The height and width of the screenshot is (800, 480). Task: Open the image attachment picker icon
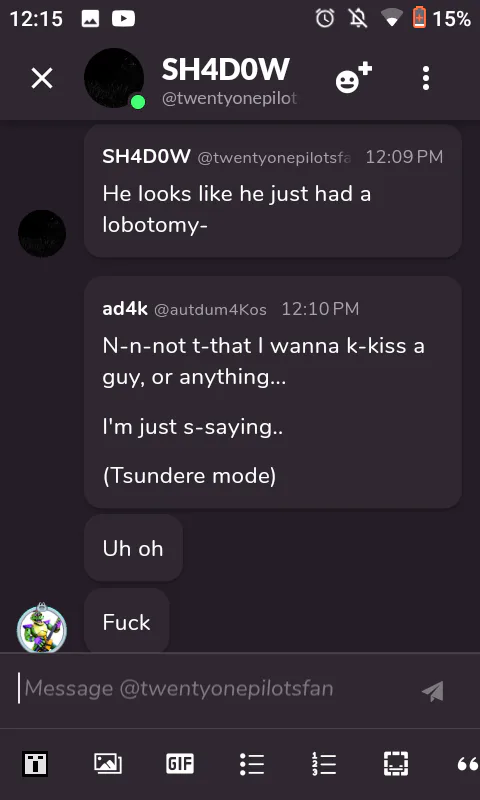108,764
